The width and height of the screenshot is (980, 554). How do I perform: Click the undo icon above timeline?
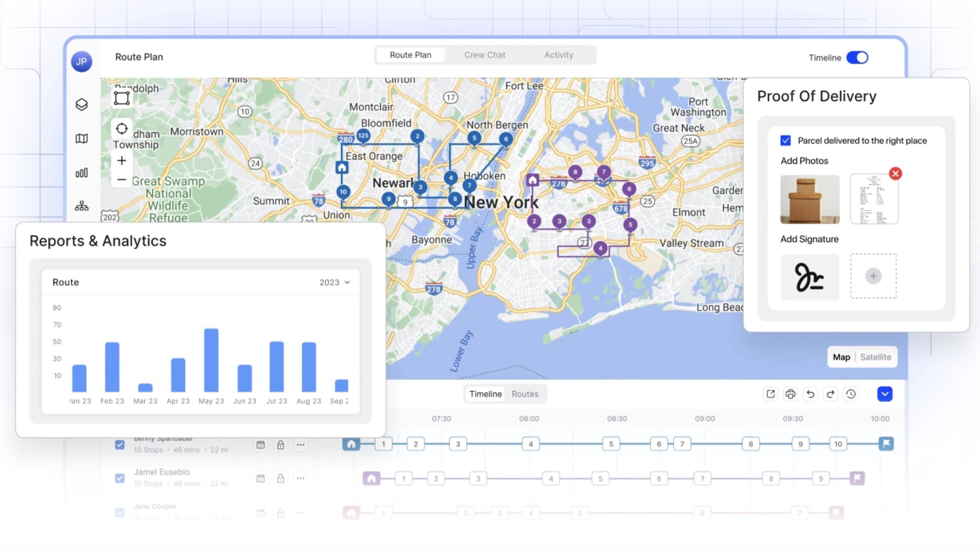(x=811, y=394)
